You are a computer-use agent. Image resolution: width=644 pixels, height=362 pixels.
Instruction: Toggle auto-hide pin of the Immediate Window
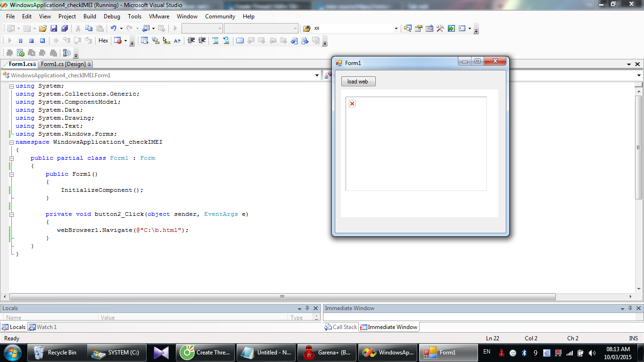(x=630, y=308)
